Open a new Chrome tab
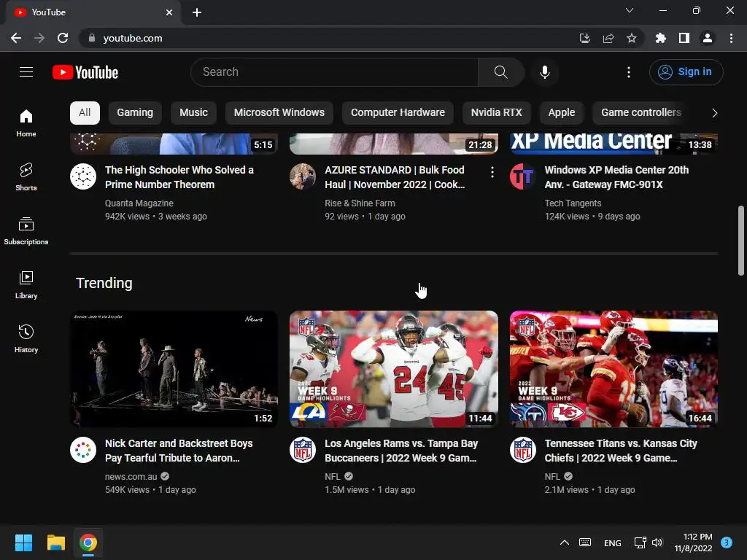 pyautogui.click(x=197, y=12)
